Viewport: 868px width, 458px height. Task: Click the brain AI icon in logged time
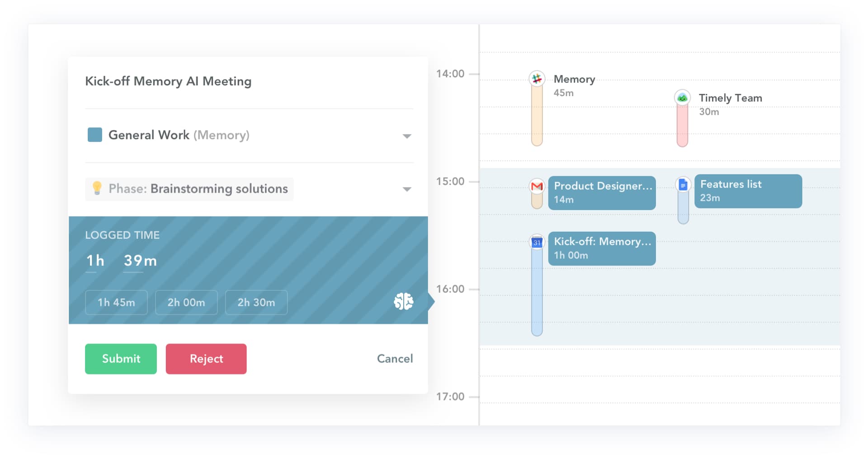click(x=403, y=301)
